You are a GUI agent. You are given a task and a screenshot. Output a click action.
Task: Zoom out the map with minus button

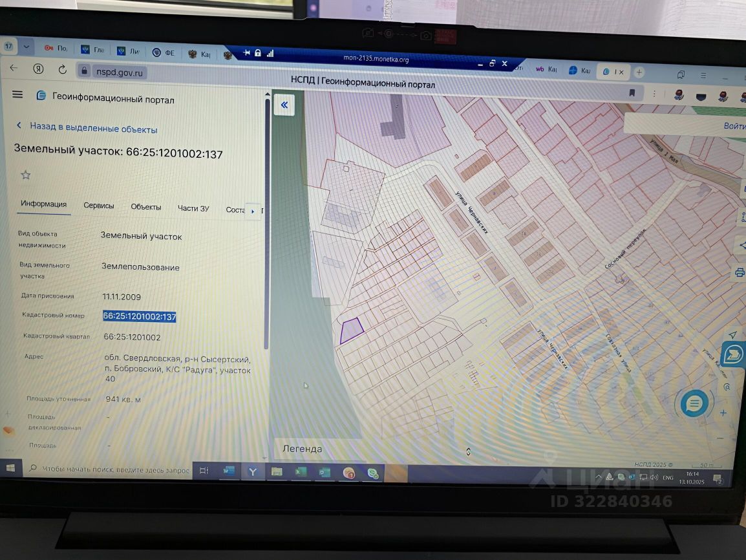(x=720, y=438)
